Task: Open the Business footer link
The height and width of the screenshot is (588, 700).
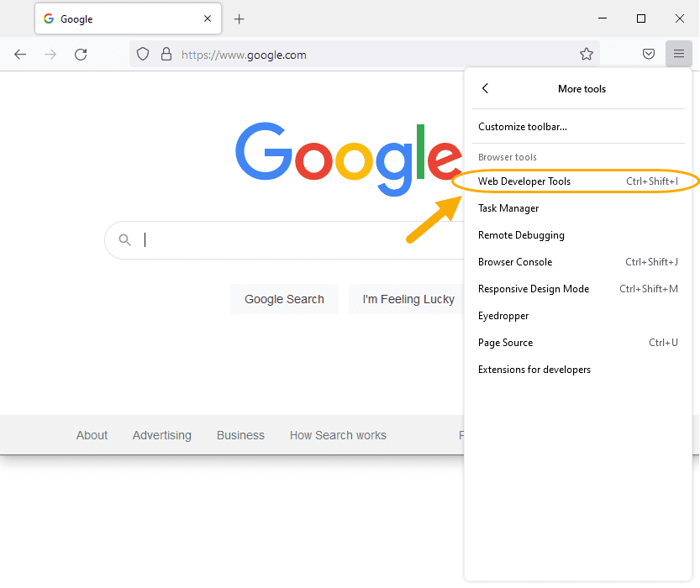Action: click(x=240, y=435)
